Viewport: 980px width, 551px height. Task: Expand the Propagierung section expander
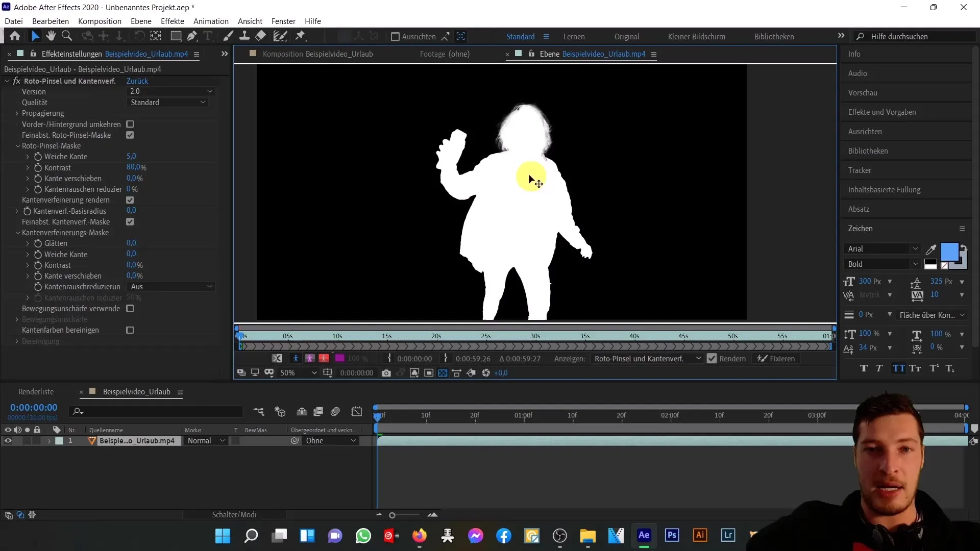pyautogui.click(x=17, y=113)
